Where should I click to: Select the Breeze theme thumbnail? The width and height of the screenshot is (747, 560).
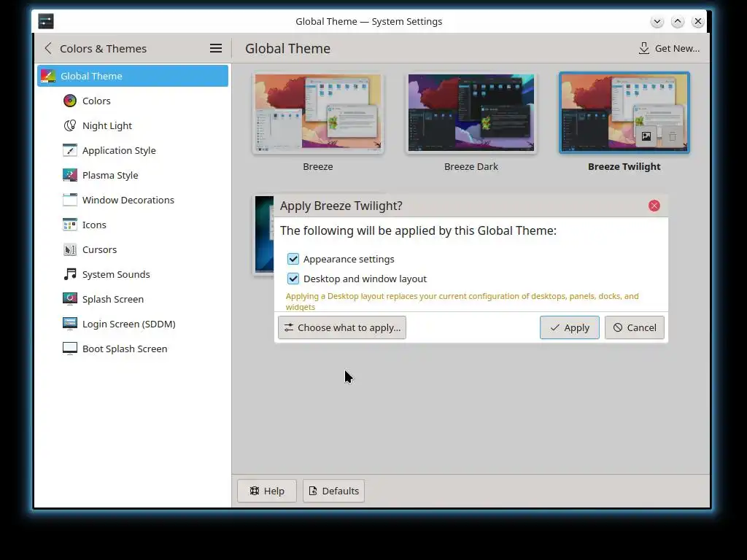[x=318, y=113]
